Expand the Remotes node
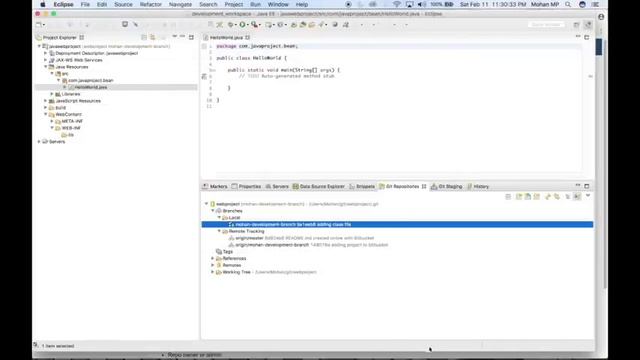 [213, 265]
